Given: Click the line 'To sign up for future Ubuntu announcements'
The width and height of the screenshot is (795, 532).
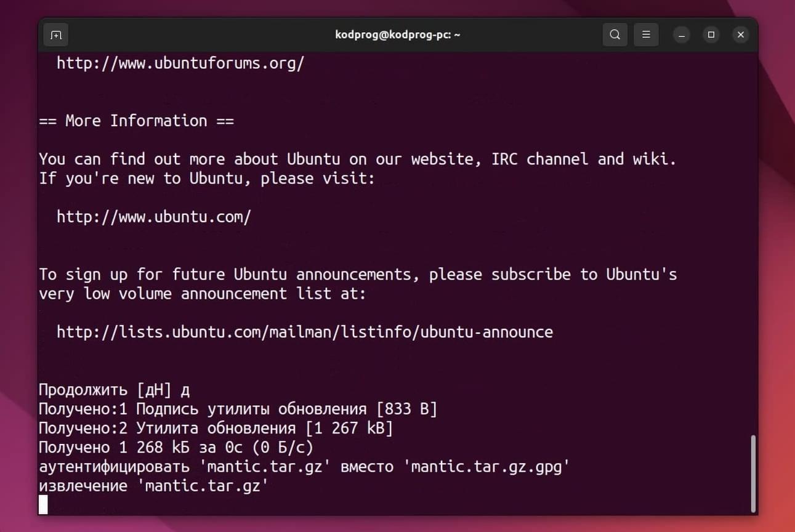Looking at the screenshot, I should (358, 275).
